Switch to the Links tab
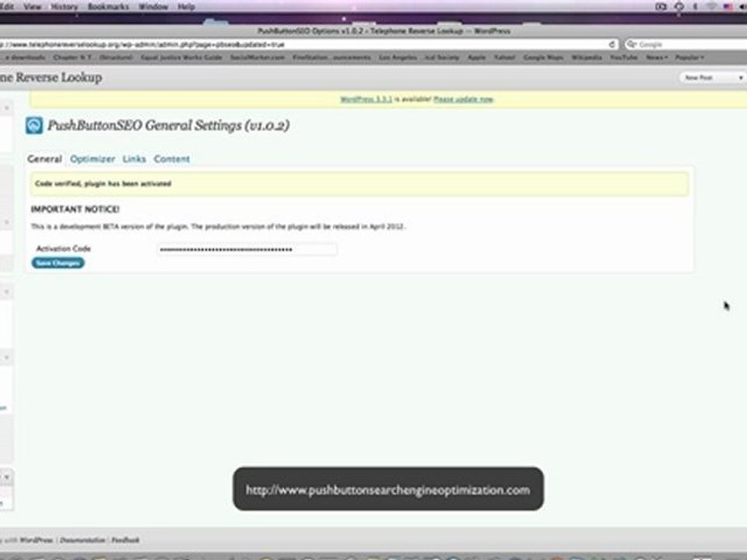 [x=134, y=159]
